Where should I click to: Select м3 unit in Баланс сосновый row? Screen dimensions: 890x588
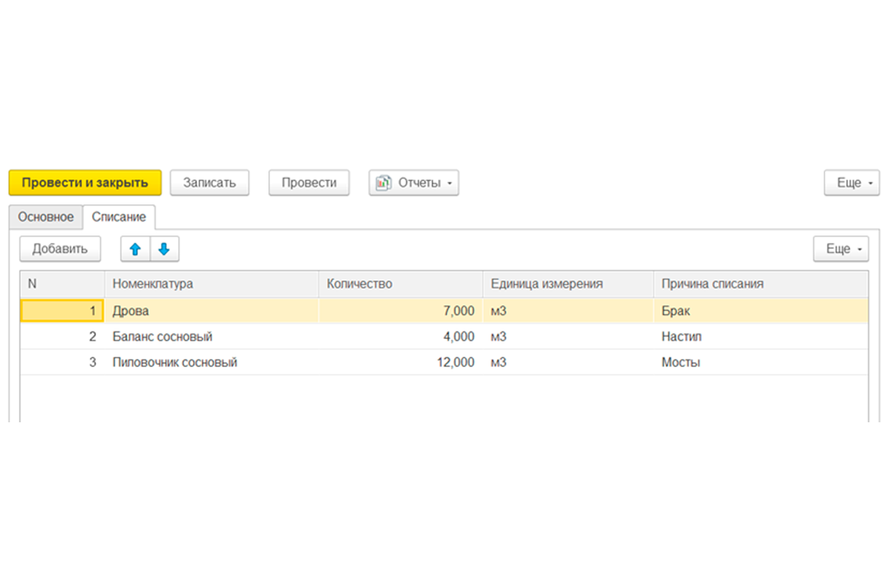[568, 336]
